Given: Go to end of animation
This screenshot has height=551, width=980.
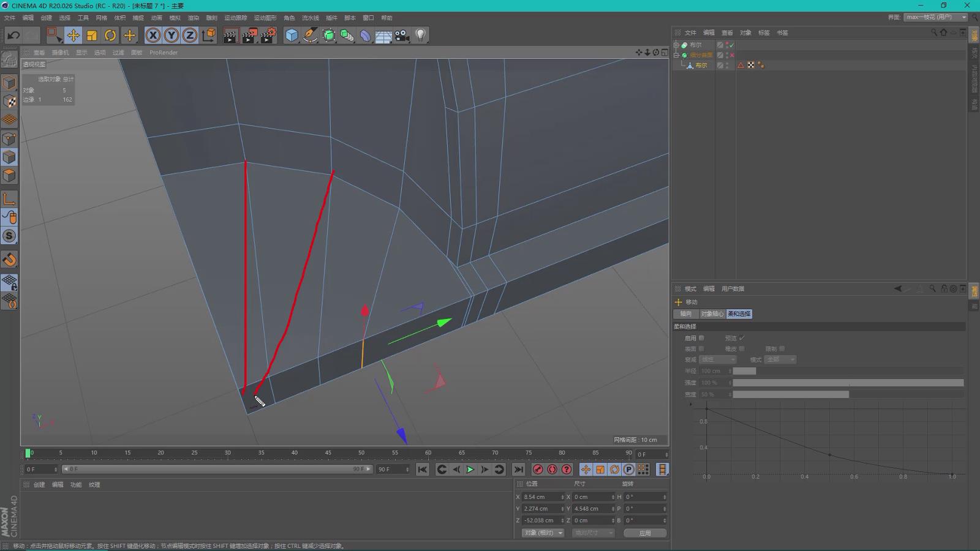Looking at the screenshot, I should coord(518,470).
